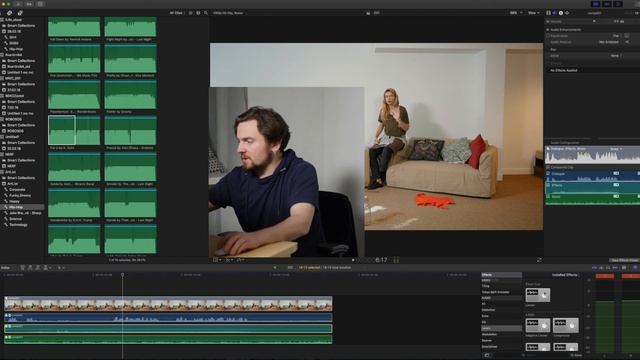
Task: Click the Overwrite clip icon
Action: pyautogui.click(x=46, y=268)
